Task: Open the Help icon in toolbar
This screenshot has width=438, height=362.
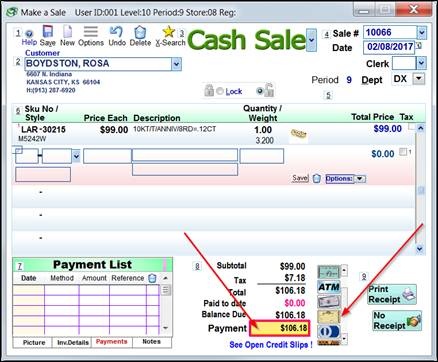Action: click(x=29, y=34)
